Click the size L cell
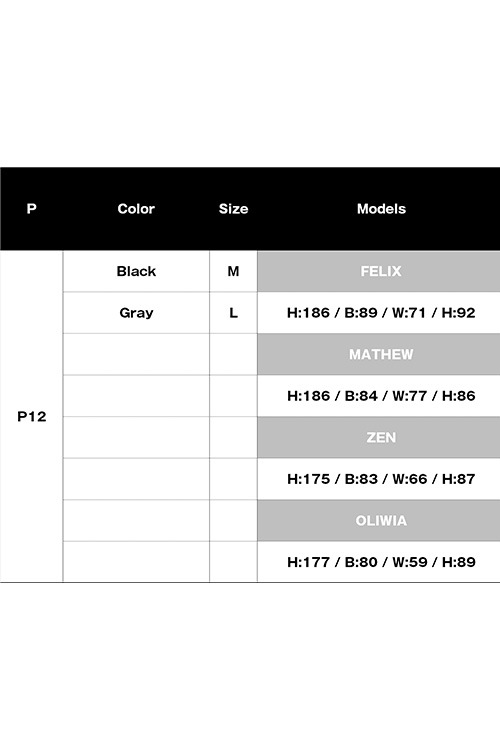The width and height of the screenshot is (500, 750). [233, 313]
